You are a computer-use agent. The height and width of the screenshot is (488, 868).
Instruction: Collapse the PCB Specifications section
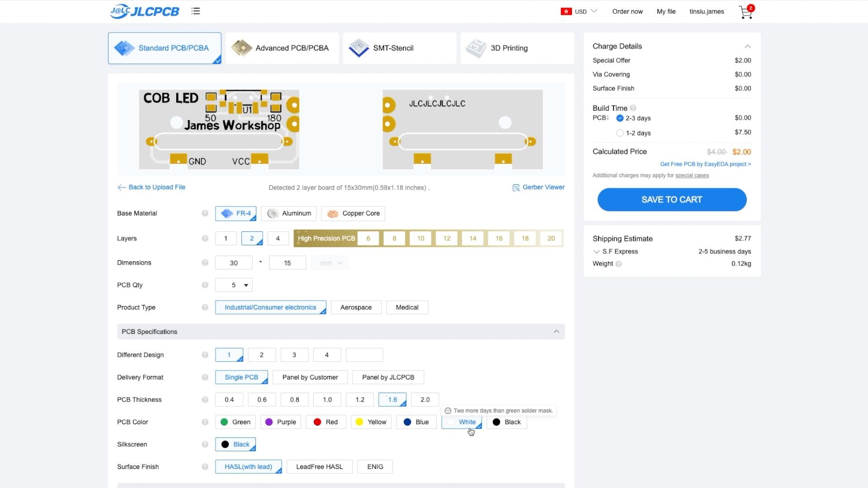pos(556,332)
